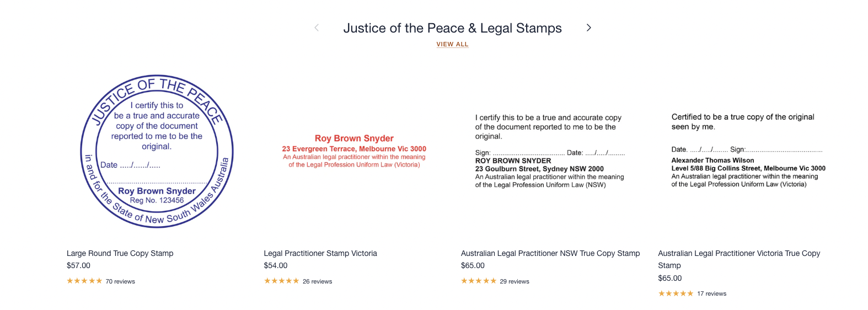Viewport: 868px width, 310px height.
Task: Click the previous carousel arrow
Action: point(317,28)
